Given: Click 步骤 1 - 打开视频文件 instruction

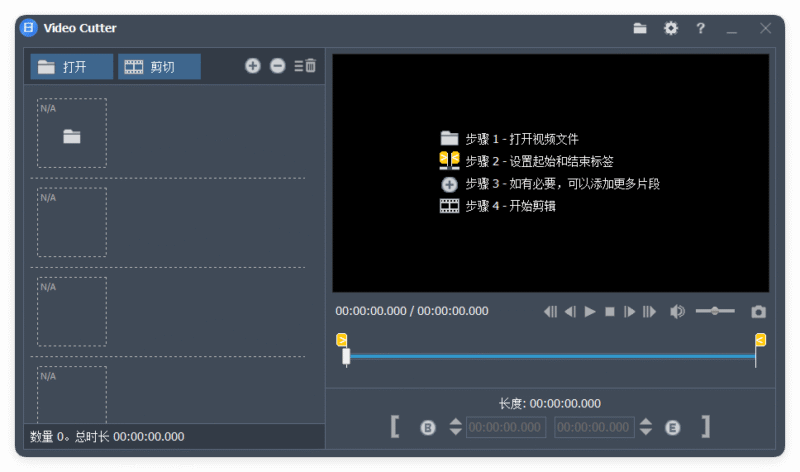Looking at the screenshot, I should [x=521, y=139].
